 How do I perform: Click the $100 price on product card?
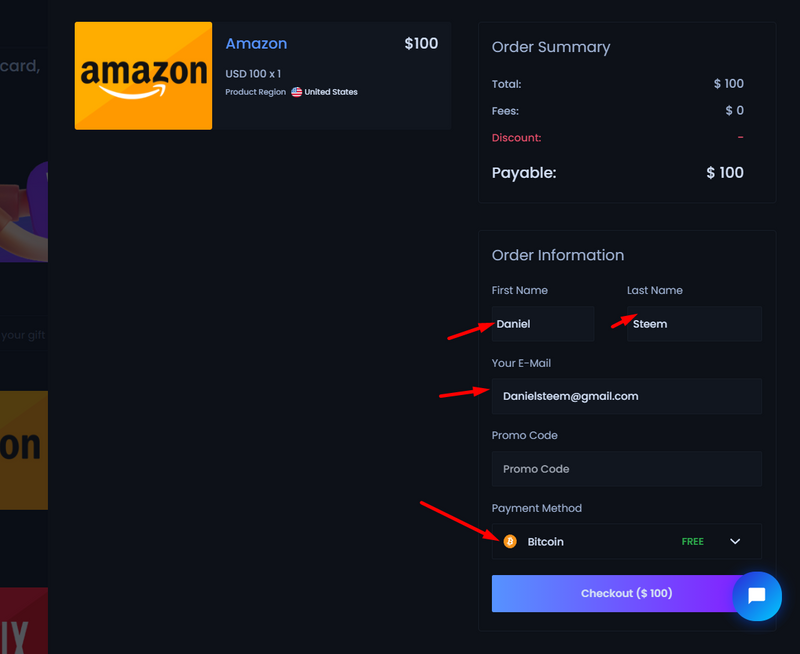point(421,43)
